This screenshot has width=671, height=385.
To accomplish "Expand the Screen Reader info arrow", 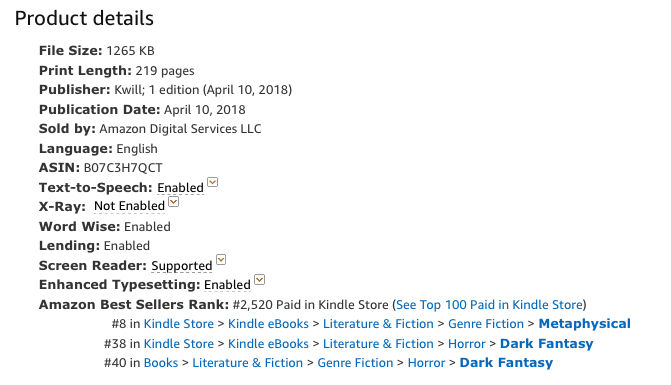I will [x=221, y=260].
